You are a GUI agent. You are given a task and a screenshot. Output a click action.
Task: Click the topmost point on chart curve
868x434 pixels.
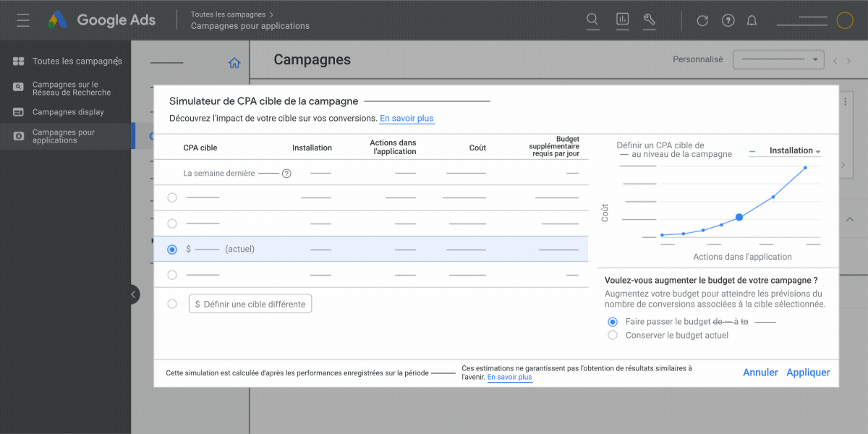805,168
